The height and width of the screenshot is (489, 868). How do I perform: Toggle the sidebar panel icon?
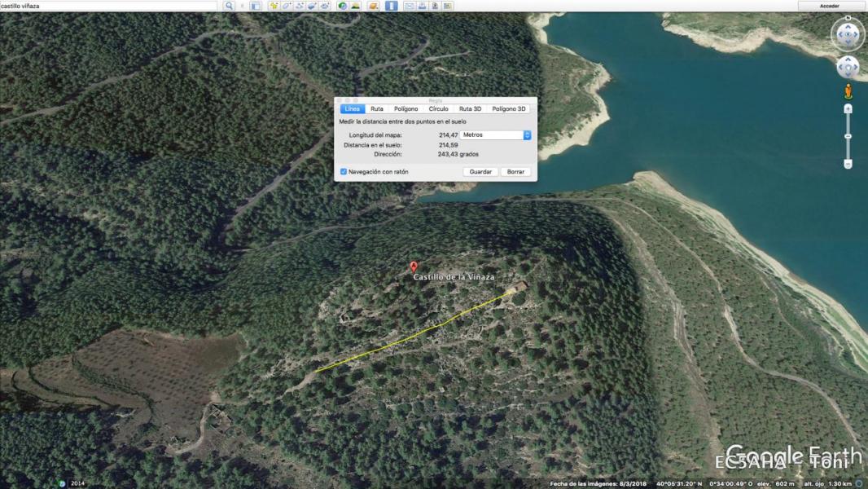(256, 6)
